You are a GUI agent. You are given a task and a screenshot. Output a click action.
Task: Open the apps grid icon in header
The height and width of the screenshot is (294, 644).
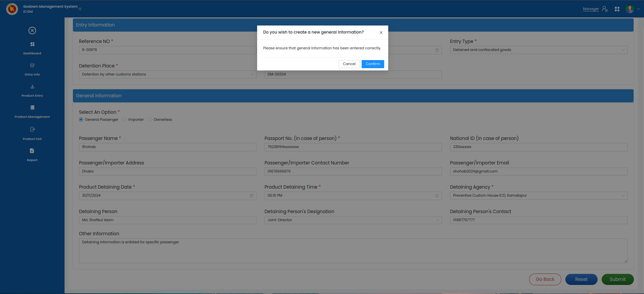pos(617,9)
